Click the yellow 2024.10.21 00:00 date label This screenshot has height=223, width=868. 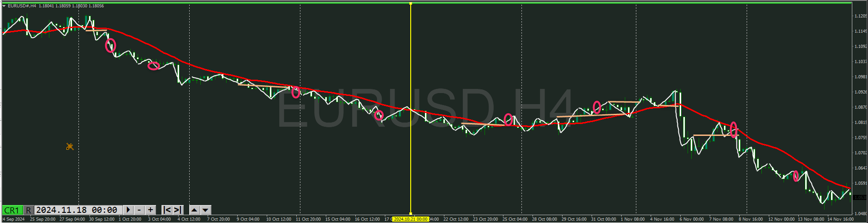(x=410, y=219)
